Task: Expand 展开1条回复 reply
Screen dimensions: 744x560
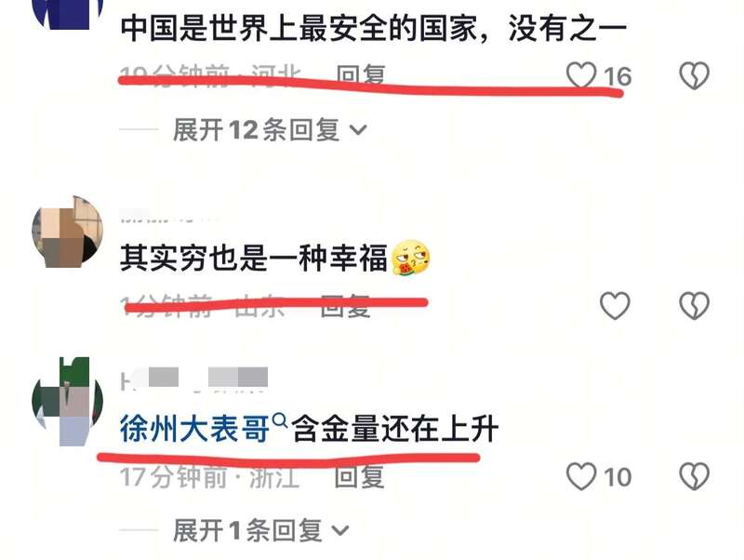Action: [260, 530]
